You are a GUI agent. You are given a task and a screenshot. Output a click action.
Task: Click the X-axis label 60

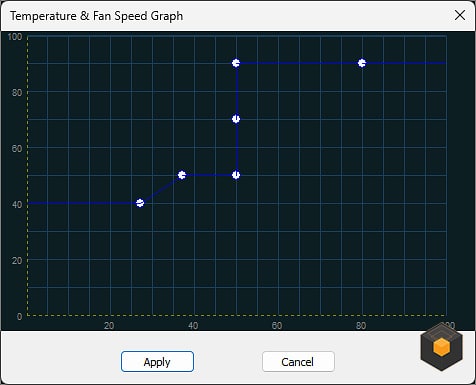(277, 325)
